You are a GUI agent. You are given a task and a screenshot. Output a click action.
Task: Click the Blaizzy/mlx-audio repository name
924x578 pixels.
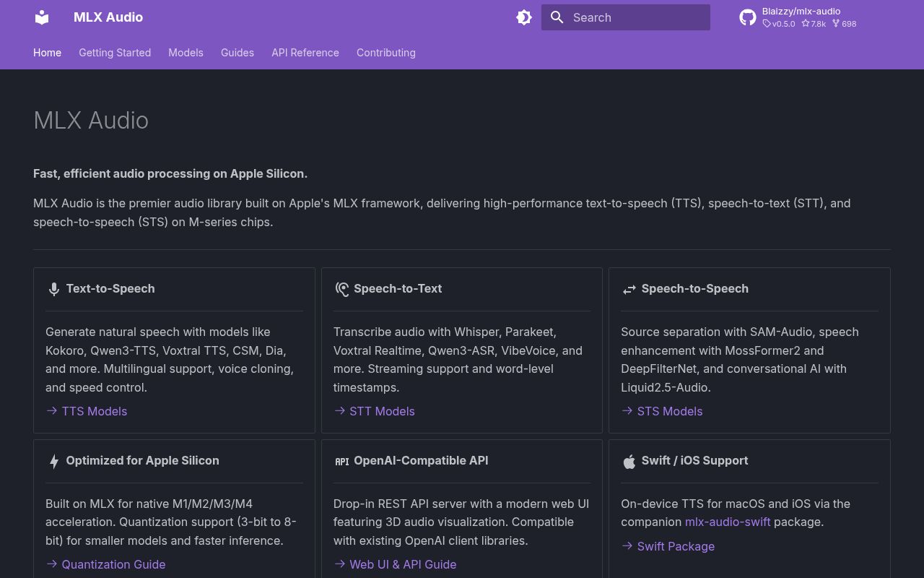pyautogui.click(x=801, y=11)
